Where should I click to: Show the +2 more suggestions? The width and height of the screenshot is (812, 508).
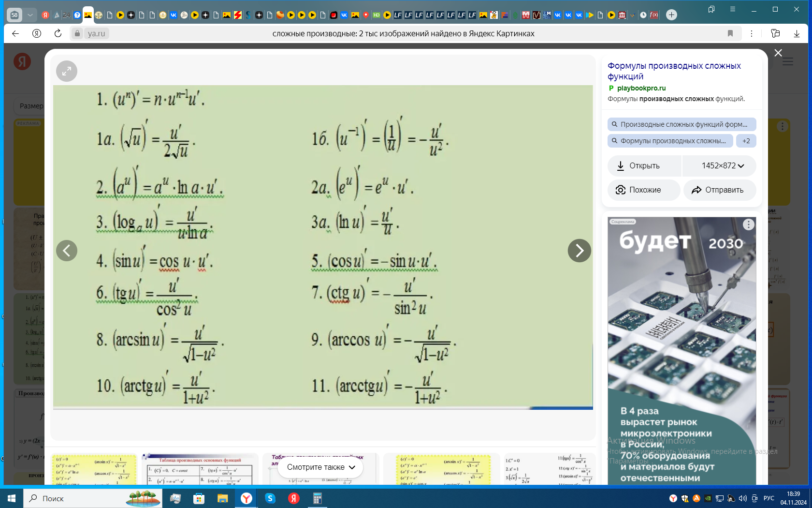(x=746, y=141)
